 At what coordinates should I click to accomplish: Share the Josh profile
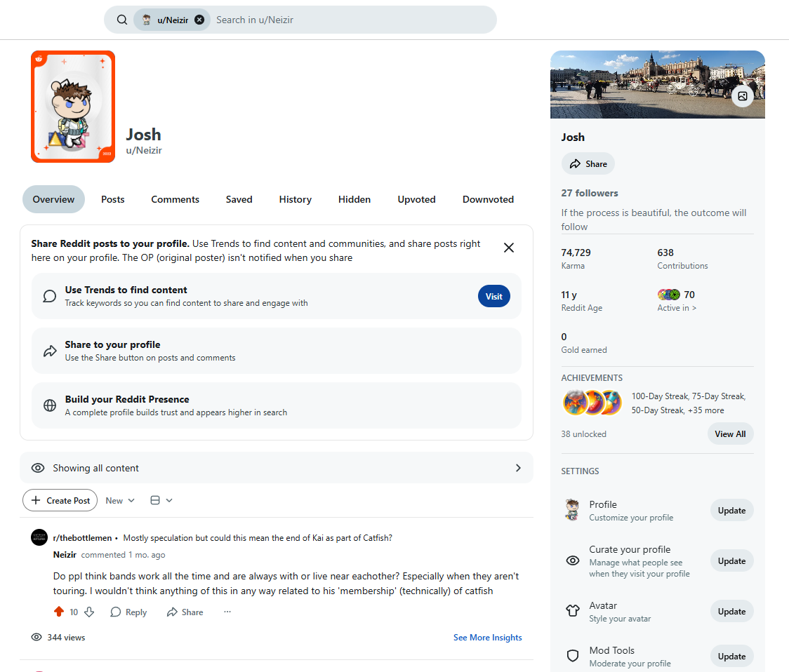click(588, 164)
